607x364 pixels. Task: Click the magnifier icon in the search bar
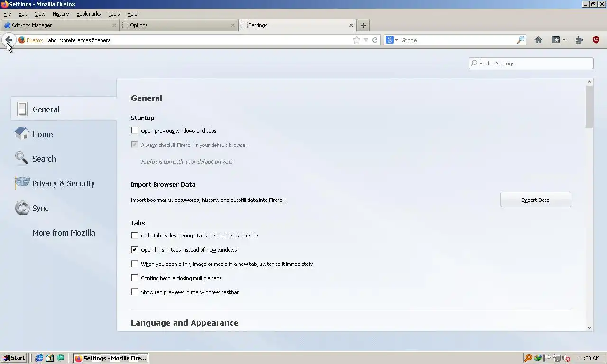521,40
